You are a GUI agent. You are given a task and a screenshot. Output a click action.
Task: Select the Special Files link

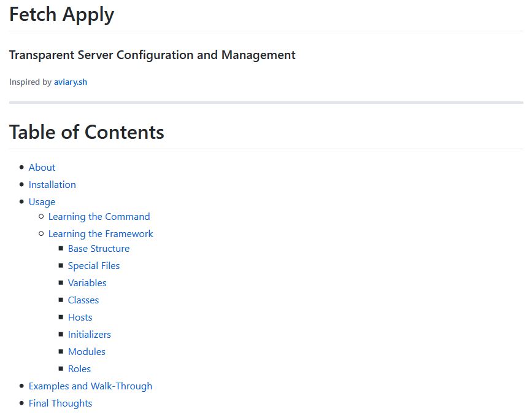point(94,265)
